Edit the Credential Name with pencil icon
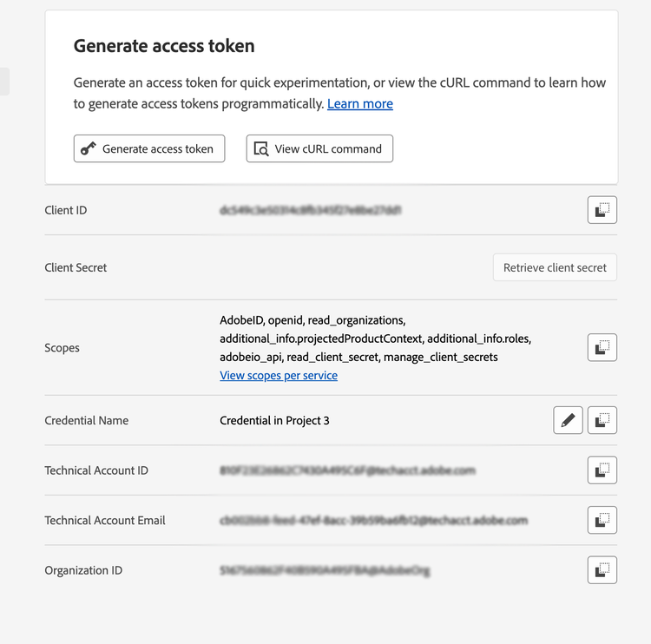The height and width of the screenshot is (644, 651). pos(568,420)
